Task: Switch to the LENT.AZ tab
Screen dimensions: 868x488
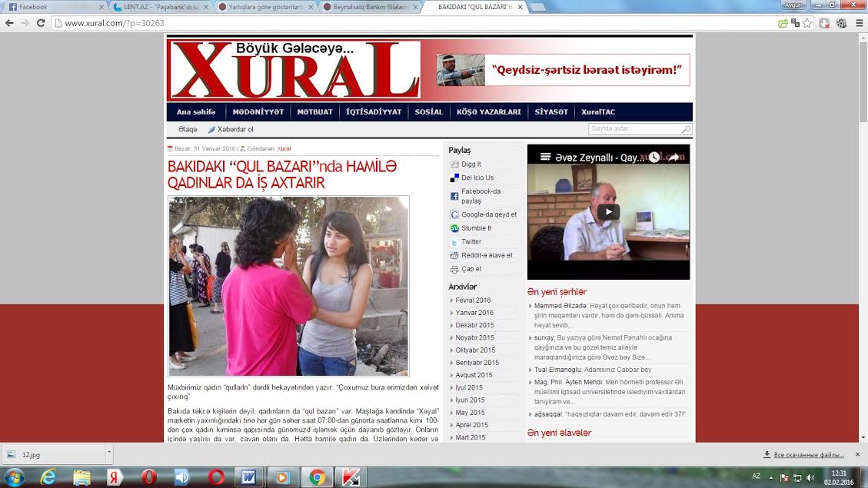Action: tap(161, 7)
